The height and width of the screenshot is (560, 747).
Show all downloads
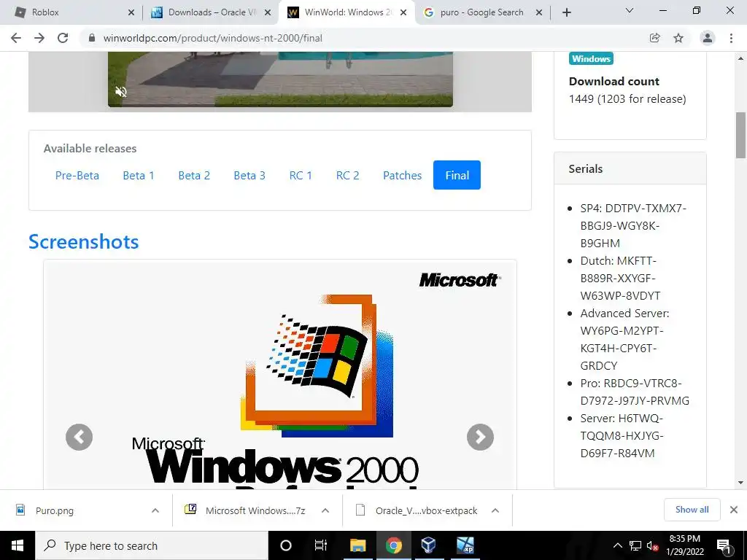(x=692, y=510)
